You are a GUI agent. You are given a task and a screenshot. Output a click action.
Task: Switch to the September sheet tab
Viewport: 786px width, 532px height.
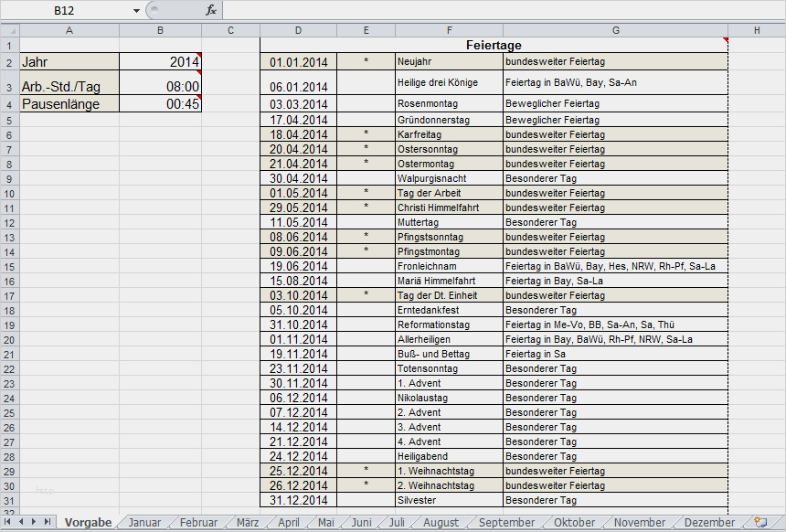[x=506, y=523]
